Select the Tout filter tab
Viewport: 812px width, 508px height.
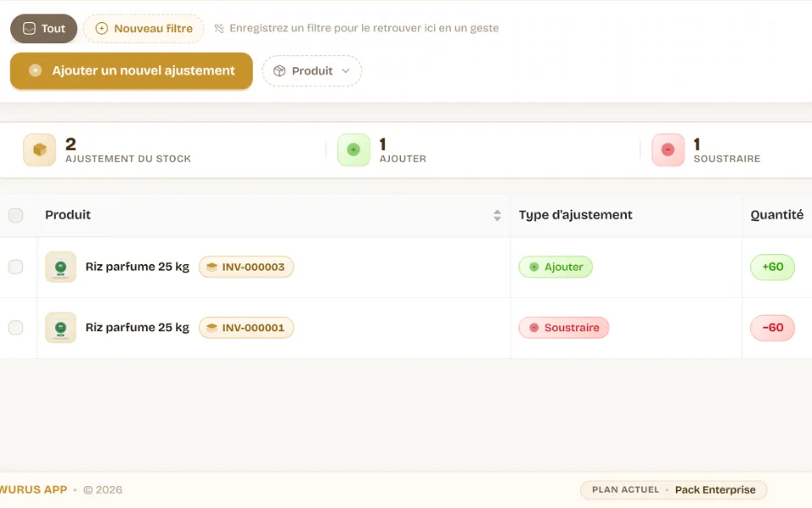coord(43,29)
